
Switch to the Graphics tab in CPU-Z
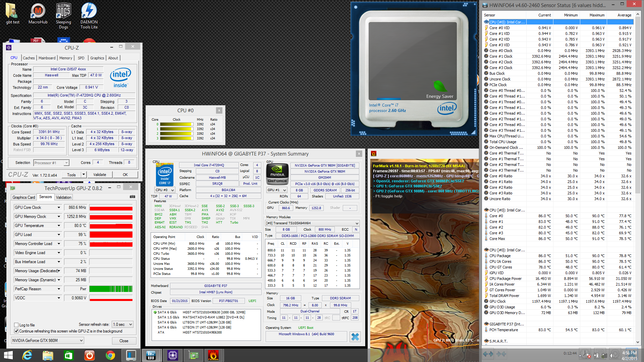(97, 58)
